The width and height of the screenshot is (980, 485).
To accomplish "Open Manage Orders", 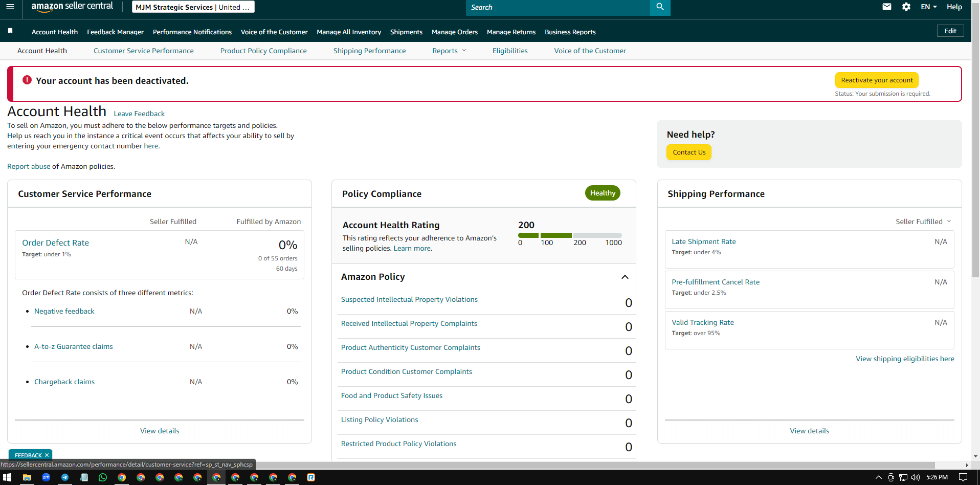I will click(455, 32).
